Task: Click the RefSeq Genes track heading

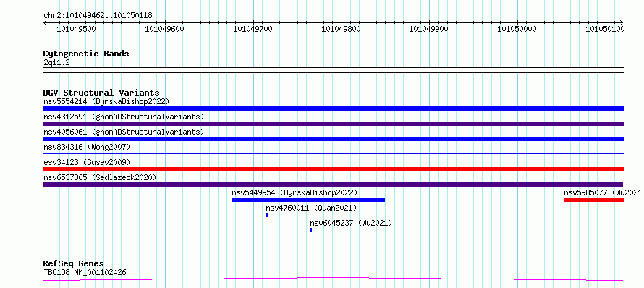Action: 74,263
